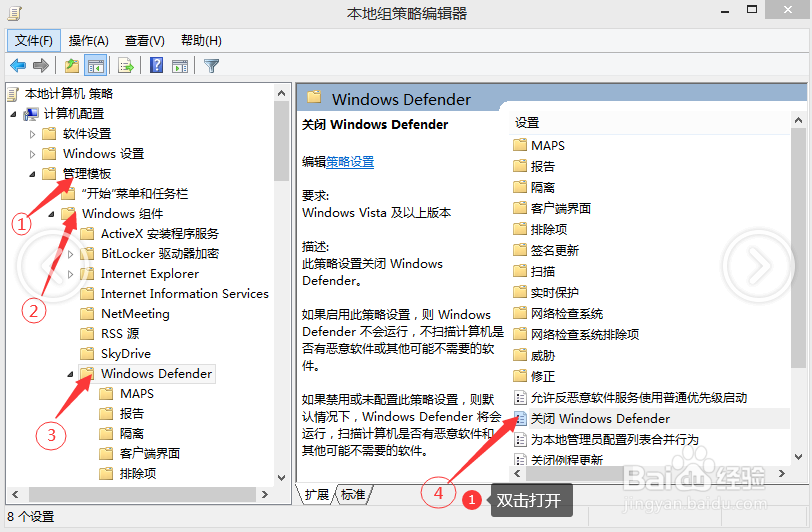This screenshot has width=812, height=532.
Task: Expand the 软件设置 tree node
Action: coord(33,134)
